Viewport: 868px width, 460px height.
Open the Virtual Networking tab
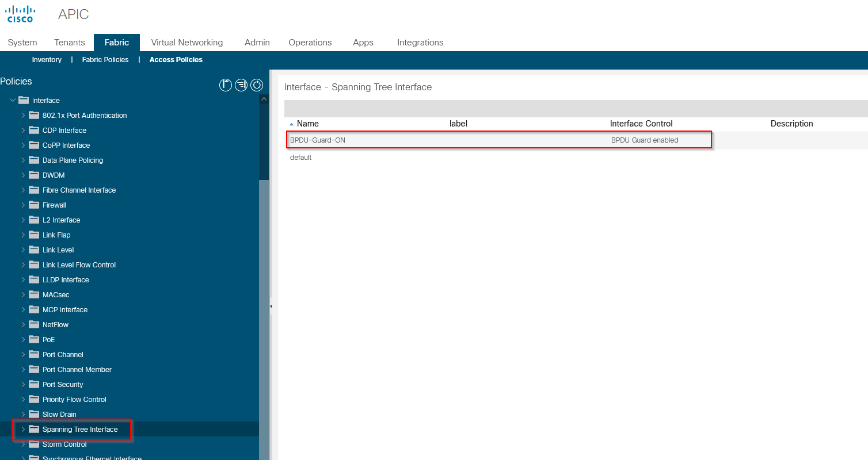[187, 43]
